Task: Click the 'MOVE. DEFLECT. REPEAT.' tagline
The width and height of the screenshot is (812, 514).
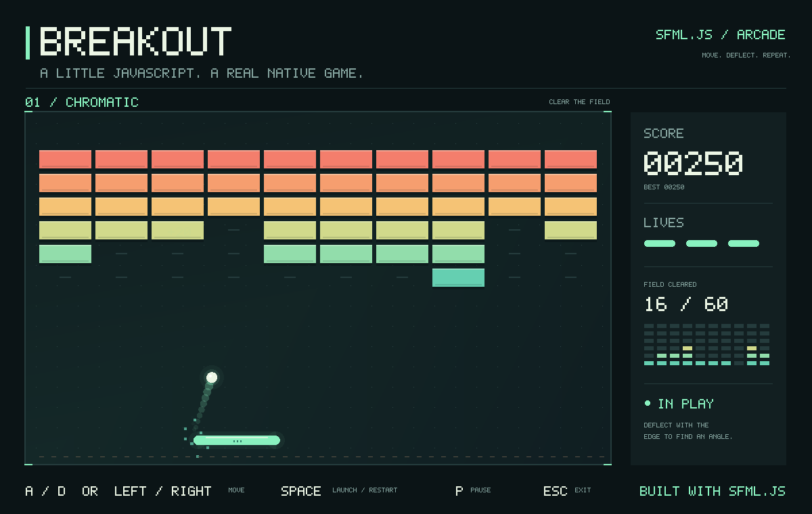Action: (x=746, y=55)
